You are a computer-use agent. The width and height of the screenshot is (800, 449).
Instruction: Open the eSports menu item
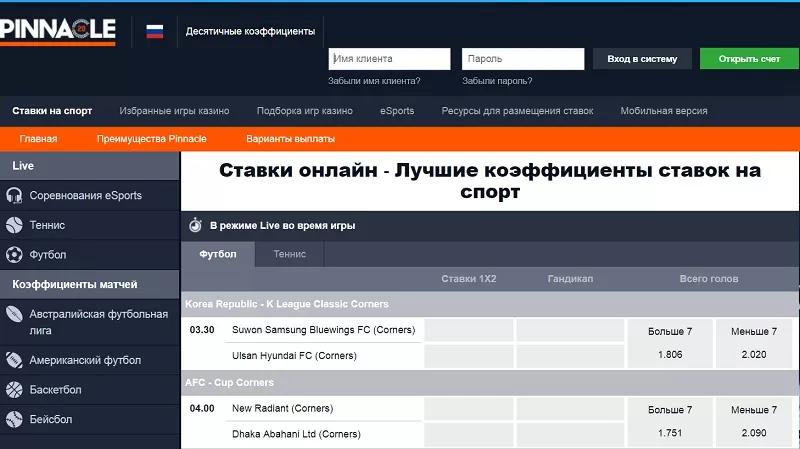[x=397, y=111]
